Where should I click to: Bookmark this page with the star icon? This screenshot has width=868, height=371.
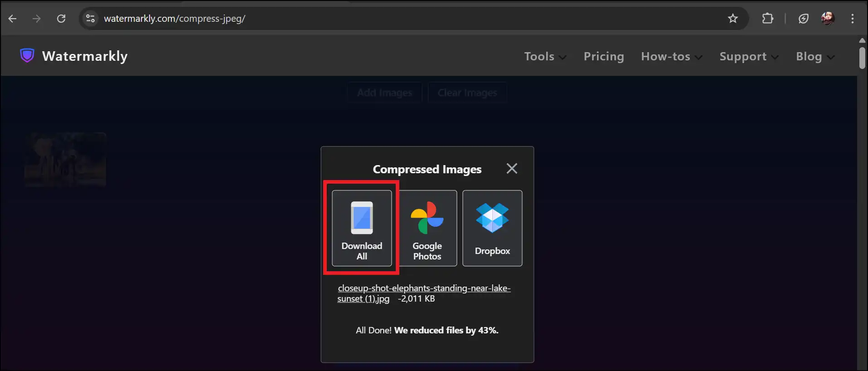click(733, 19)
